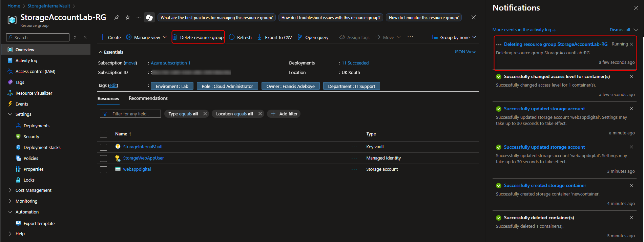Select the Resources tab
This screenshot has height=242, width=644.
point(108,98)
